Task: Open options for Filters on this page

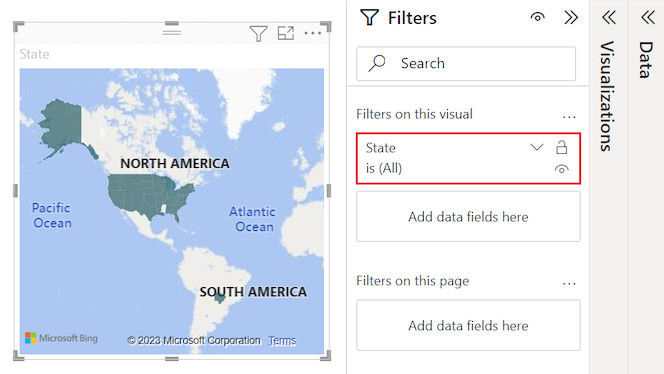Action: [569, 283]
